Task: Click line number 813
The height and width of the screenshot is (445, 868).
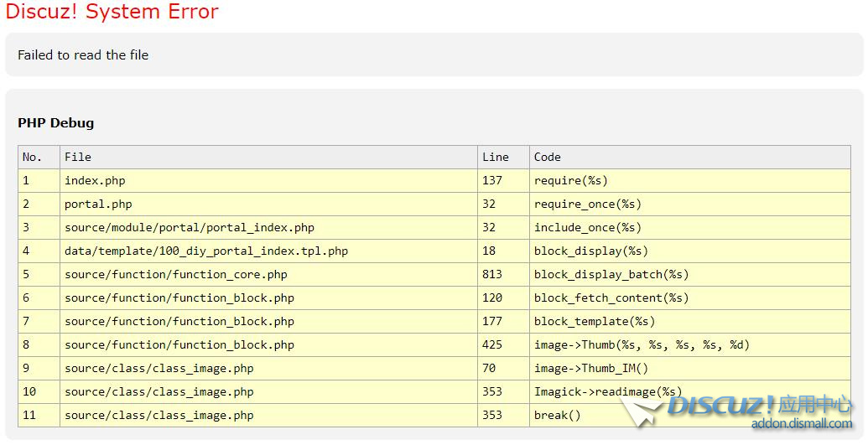Action: (x=492, y=275)
